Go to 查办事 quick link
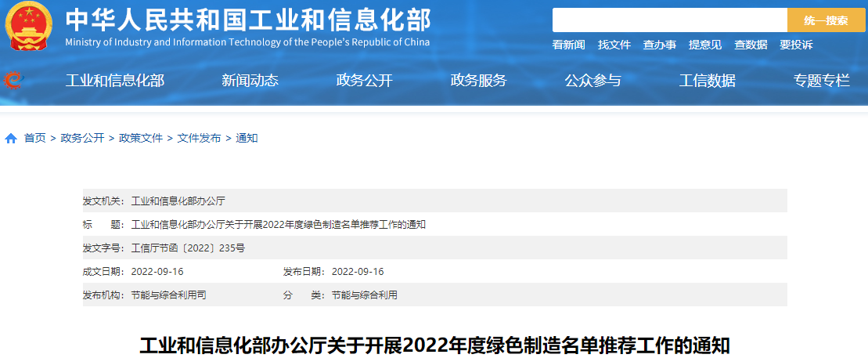Viewport: 868px width, 358px height. (659, 45)
